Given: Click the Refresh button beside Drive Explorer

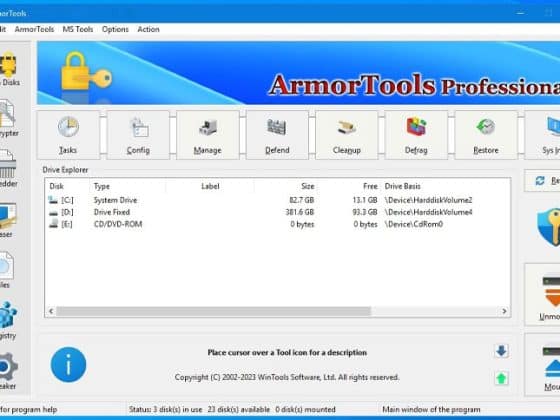Looking at the screenshot, I should [x=543, y=181].
